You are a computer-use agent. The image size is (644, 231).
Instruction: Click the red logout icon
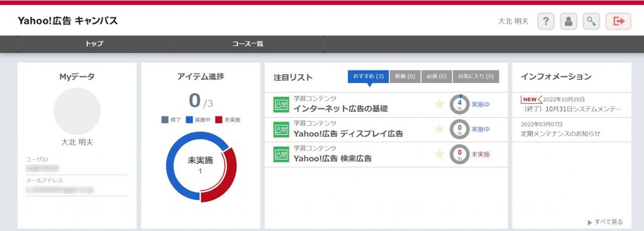(x=618, y=21)
